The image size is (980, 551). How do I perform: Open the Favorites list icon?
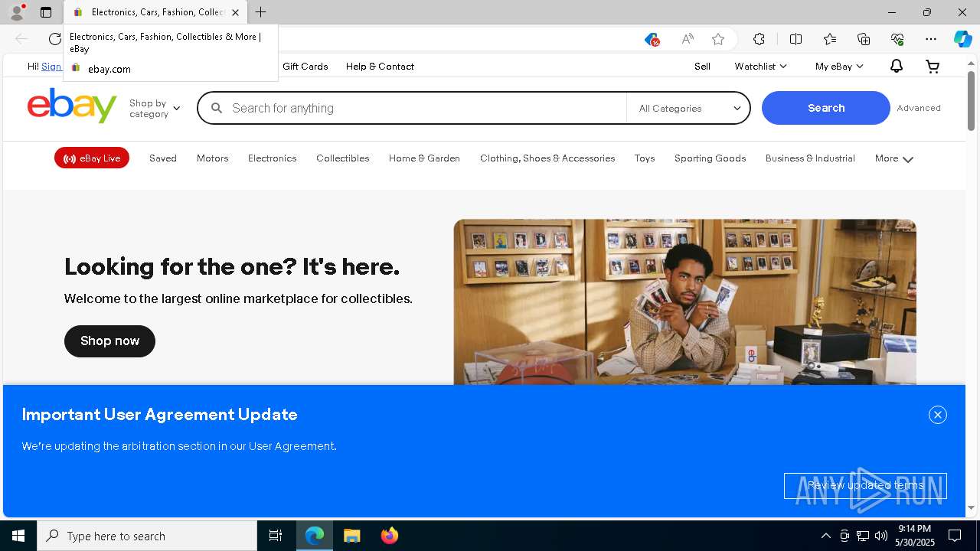[x=830, y=39]
